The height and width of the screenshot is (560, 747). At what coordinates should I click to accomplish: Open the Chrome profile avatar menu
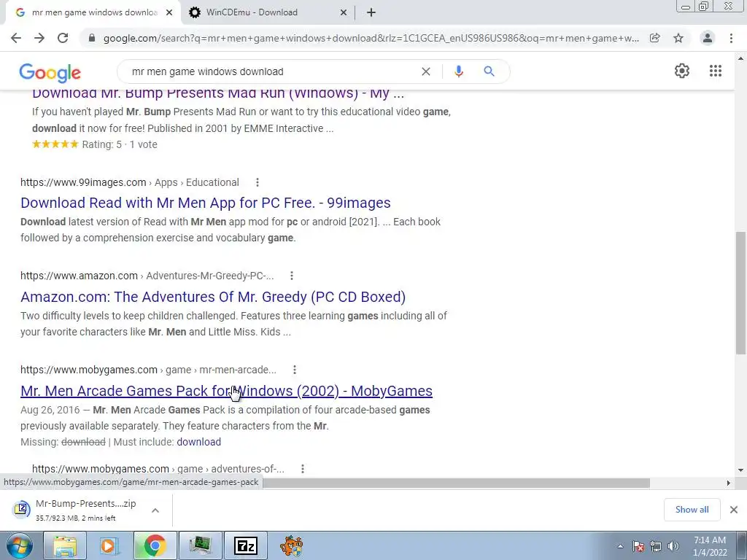[x=708, y=38]
